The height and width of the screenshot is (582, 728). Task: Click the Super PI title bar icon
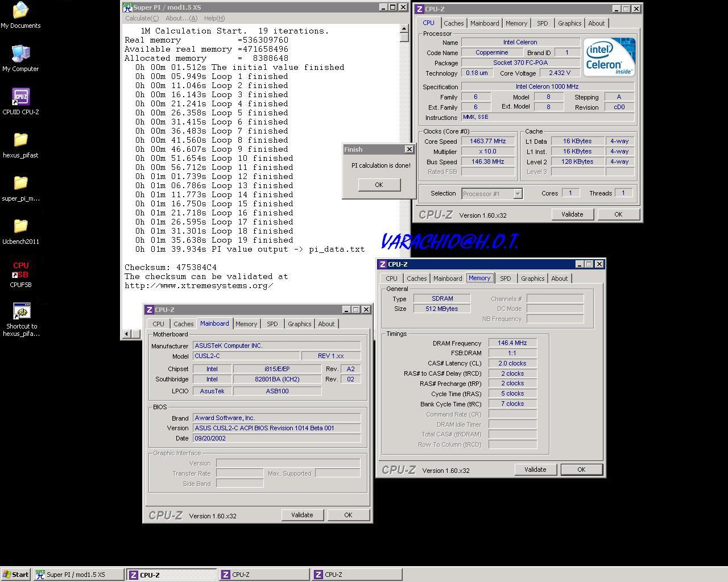128,7
